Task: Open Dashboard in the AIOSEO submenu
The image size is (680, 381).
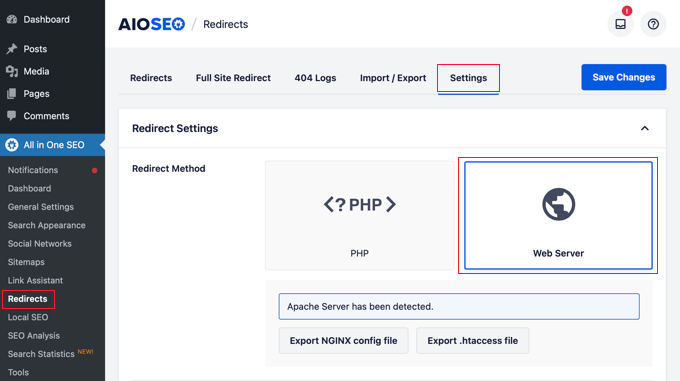Action: (x=29, y=189)
